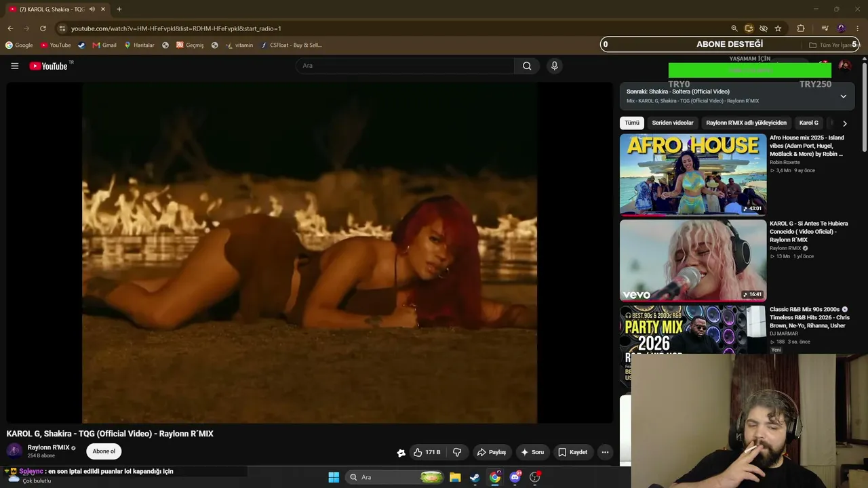Open the Raylonn R'MIX channel name link
This screenshot has height=488, width=868.
tap(49, 448)
